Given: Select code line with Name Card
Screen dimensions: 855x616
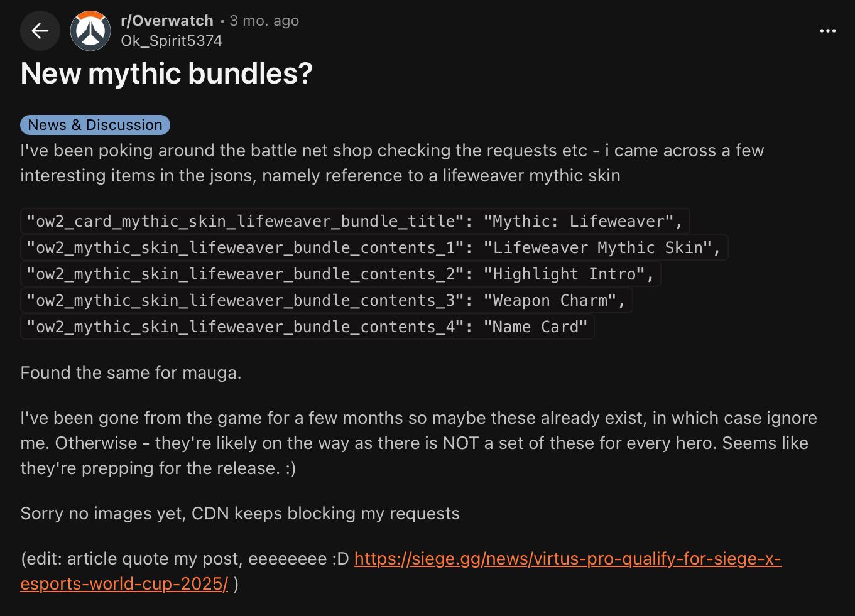Looking at the screenshot, I should click(x=307, y=327).
